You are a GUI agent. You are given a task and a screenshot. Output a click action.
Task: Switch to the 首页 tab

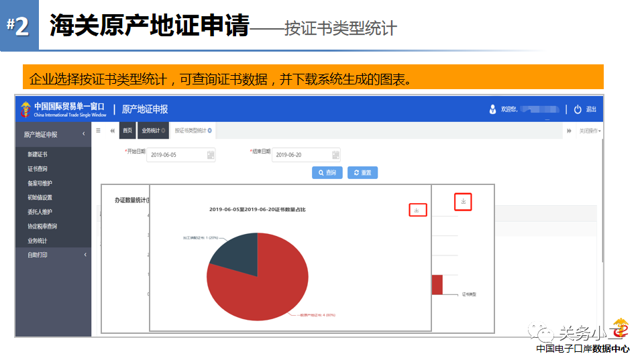point(127,131)
